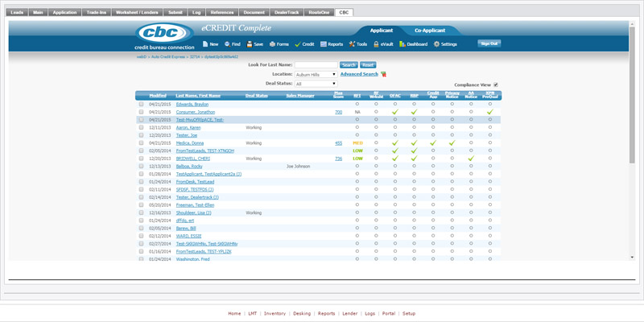Open the Advanced Search link

coord(359,74)
